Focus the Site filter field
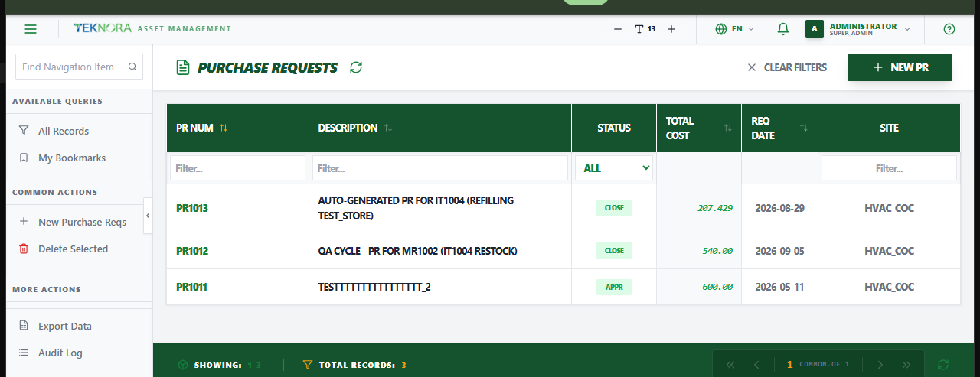 click(889, 168)
